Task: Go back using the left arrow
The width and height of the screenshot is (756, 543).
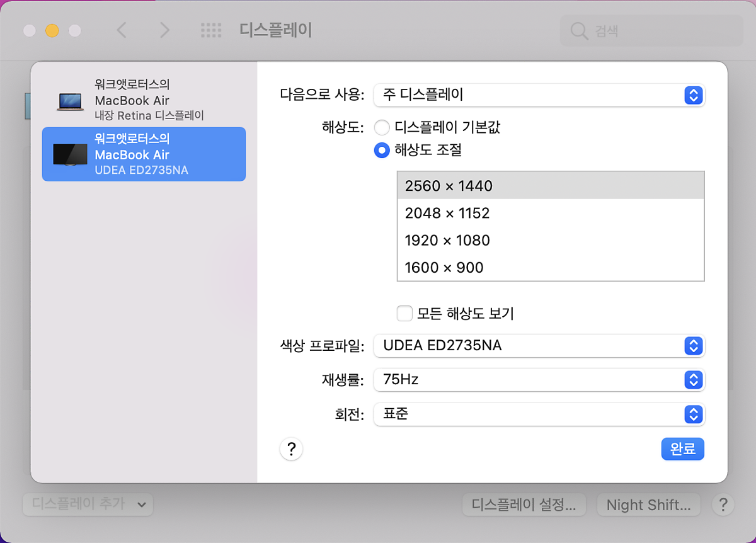Action: coord(122,30)
